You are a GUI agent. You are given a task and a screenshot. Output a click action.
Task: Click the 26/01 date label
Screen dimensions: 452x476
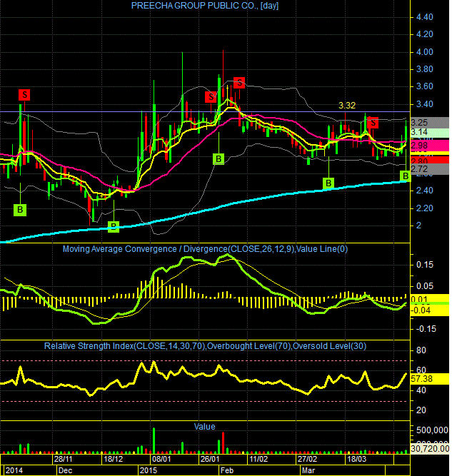[x=210, y=459]
